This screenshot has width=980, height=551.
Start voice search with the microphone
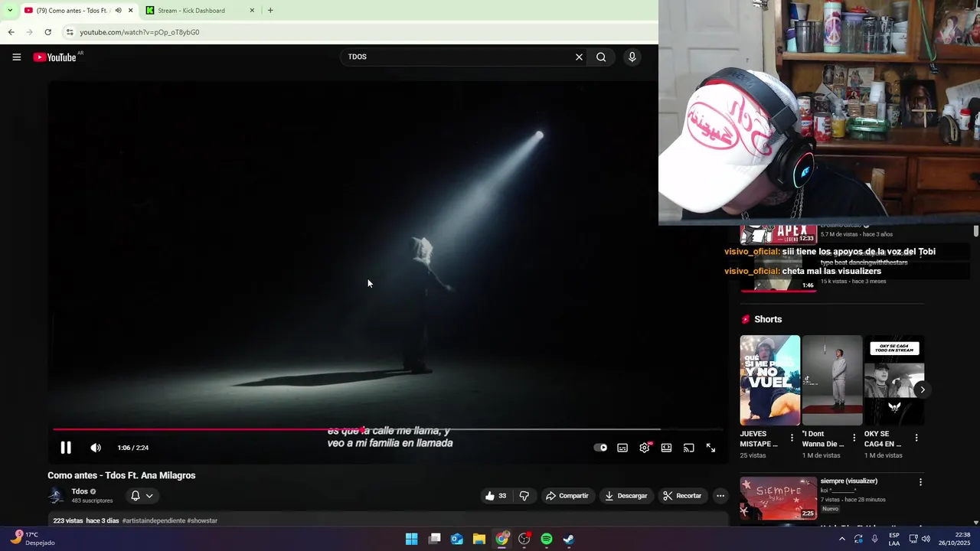coord(632,57)
